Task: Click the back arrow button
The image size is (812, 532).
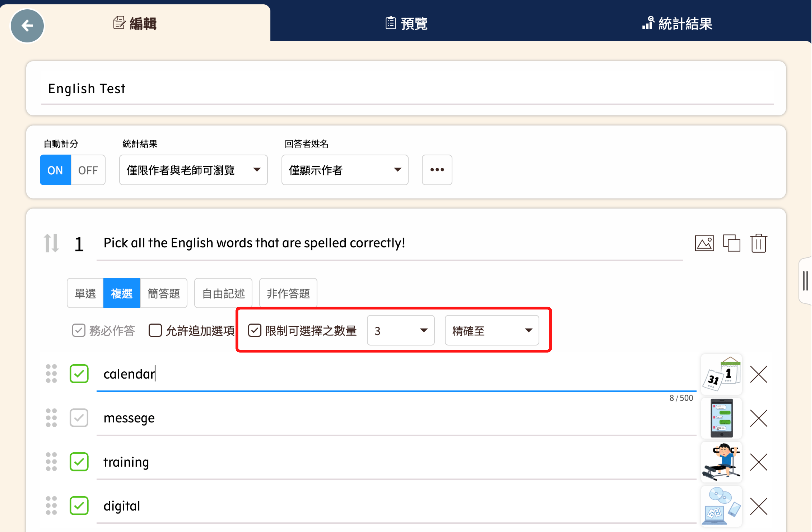Action: 27,26
